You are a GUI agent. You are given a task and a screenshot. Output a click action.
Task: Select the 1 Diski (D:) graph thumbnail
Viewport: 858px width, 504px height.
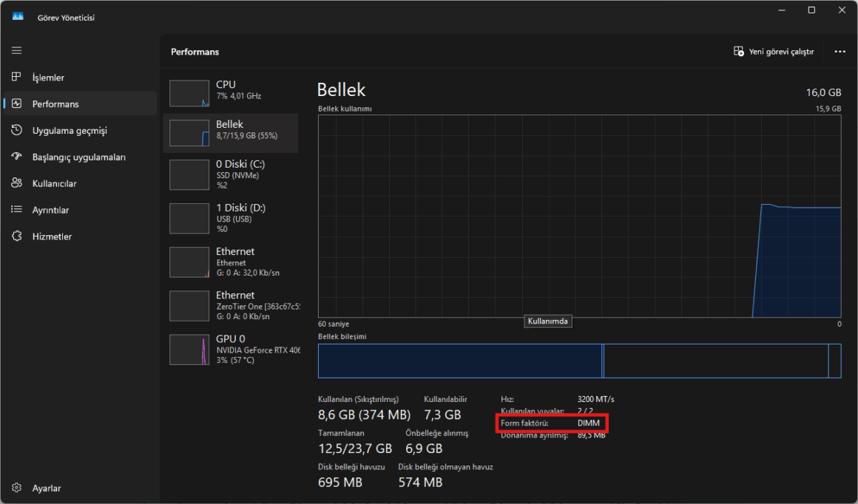[x=189, y=218]
